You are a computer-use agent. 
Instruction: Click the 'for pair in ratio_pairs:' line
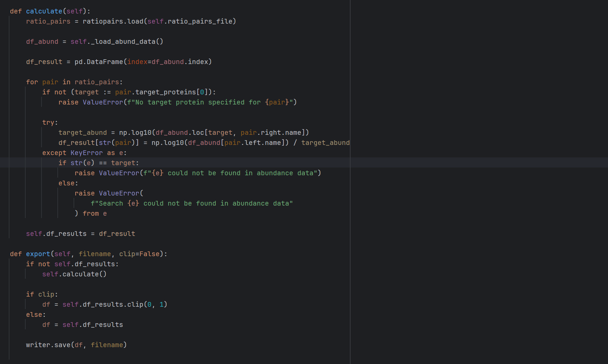[x=75, y=82]
